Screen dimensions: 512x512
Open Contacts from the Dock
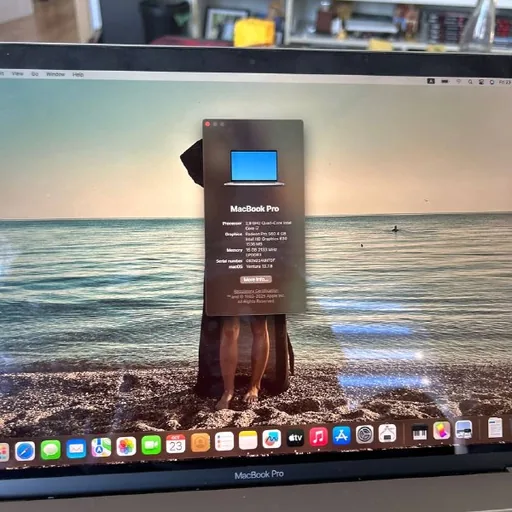(200, 442)
